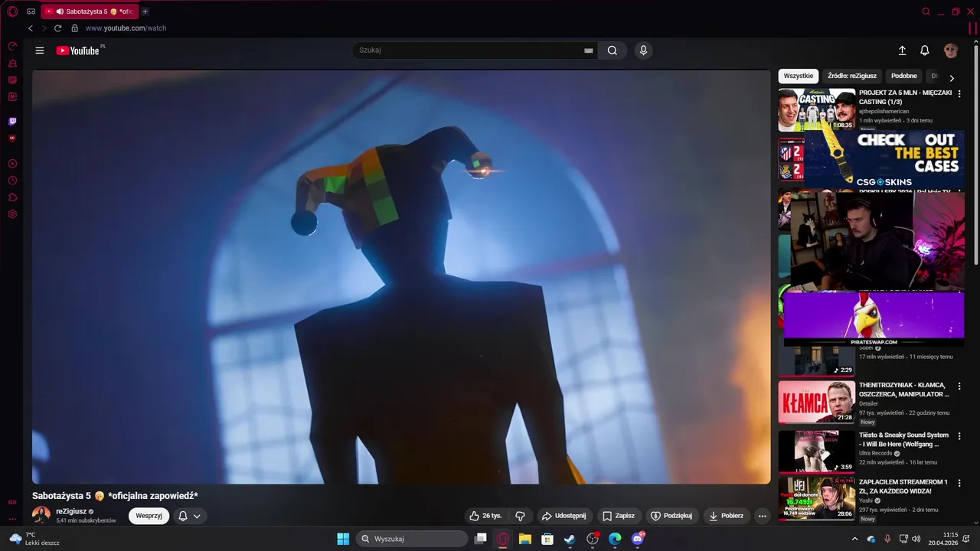Save video with Zapisz button
980x551 pixels.
tap(619, 516)
